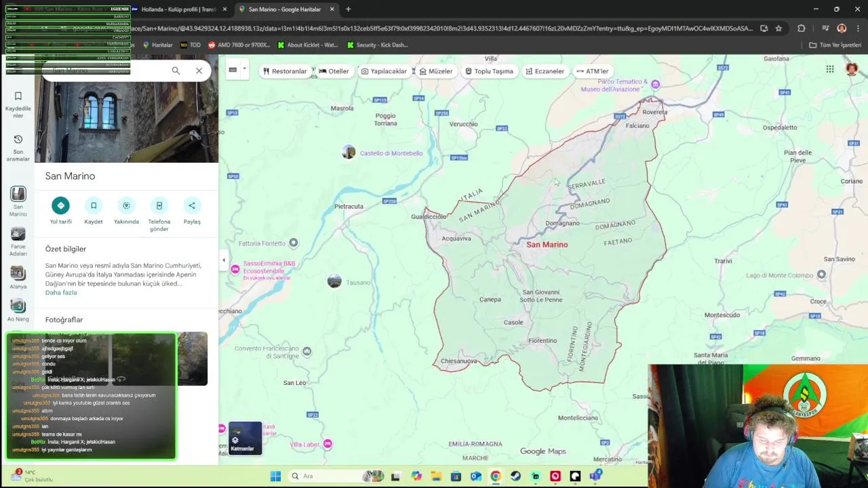Image resolution: width=868 pixels, height=488 pixels.
Task: Open a new browser tab
Action: coord(348,9)
